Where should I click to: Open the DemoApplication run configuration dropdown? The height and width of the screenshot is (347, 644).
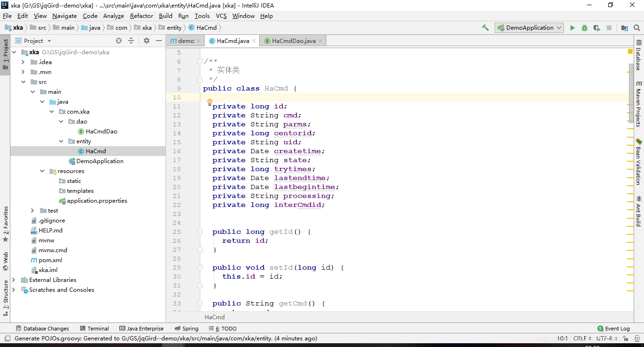529,28
